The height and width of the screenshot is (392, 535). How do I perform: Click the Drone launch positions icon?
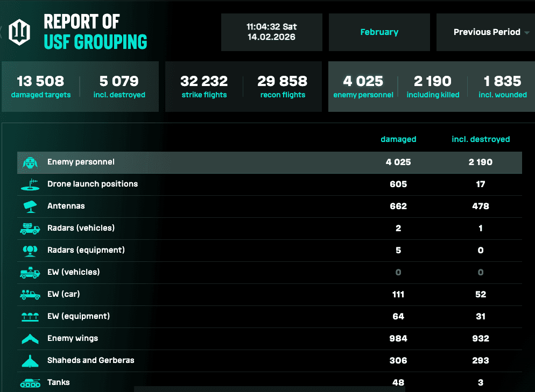[x=30, y=184]
